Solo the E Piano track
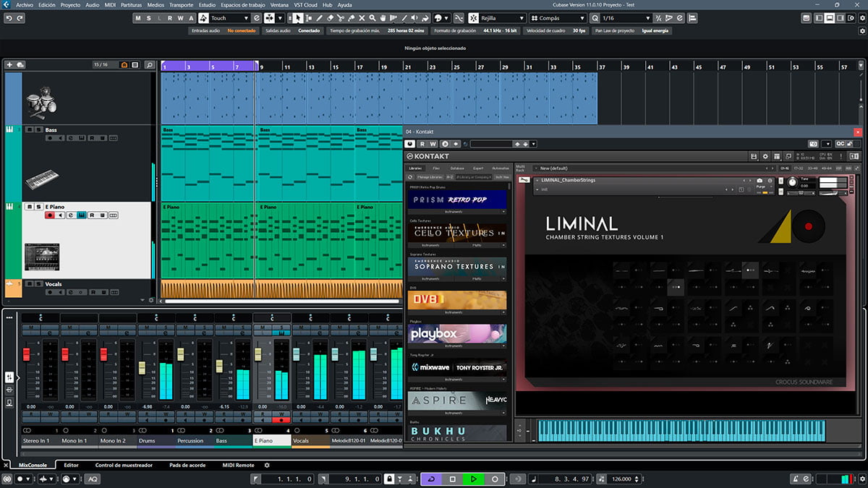The width and height of the screenshot is (868, 488). [38, 207]
